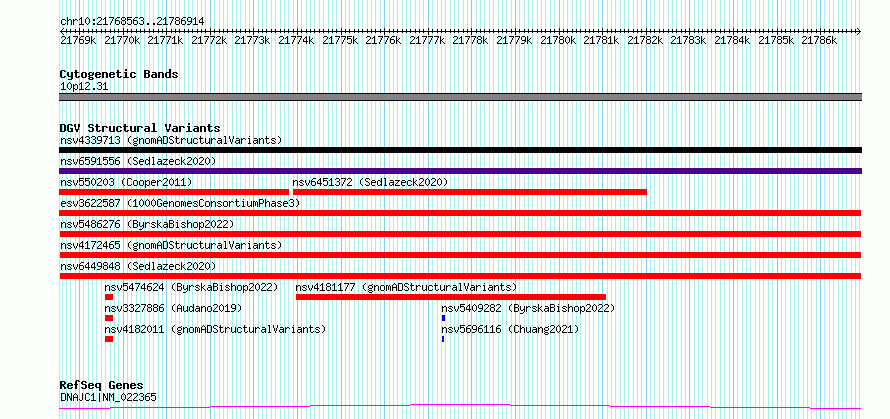Open the nsv5486276 ByrskaBishop2022 variant bar
The image size is (890, 419).
460,234
